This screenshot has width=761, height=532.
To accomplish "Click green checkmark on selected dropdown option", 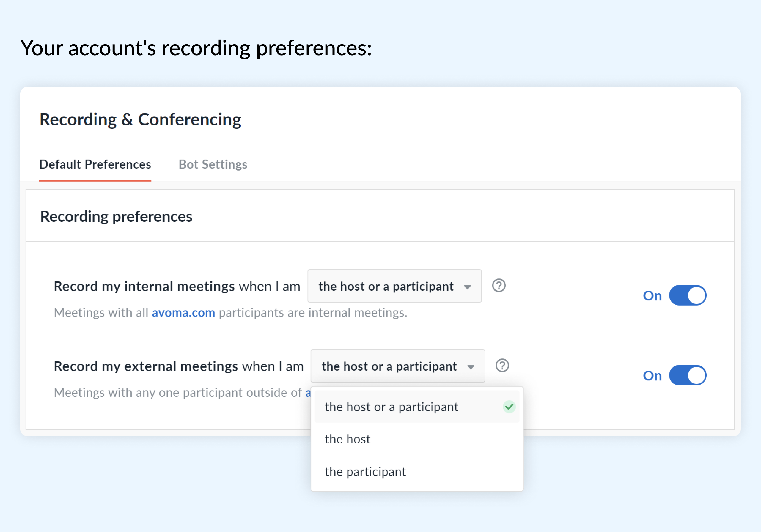I will (x=509, y=407).
